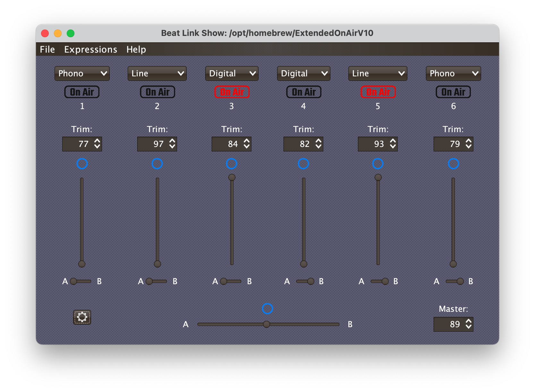Click Trim stepper arrows showing 82
The image size is (535, 392).
click(x=319, y=144)
